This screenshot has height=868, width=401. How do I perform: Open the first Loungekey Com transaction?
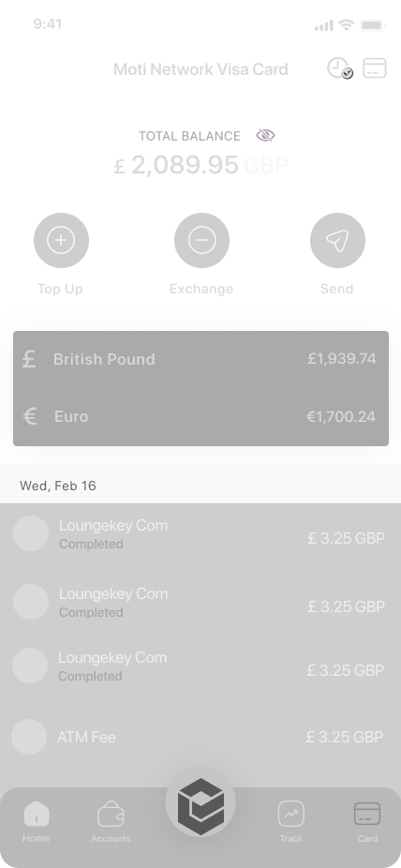click(x=200, y=534)
